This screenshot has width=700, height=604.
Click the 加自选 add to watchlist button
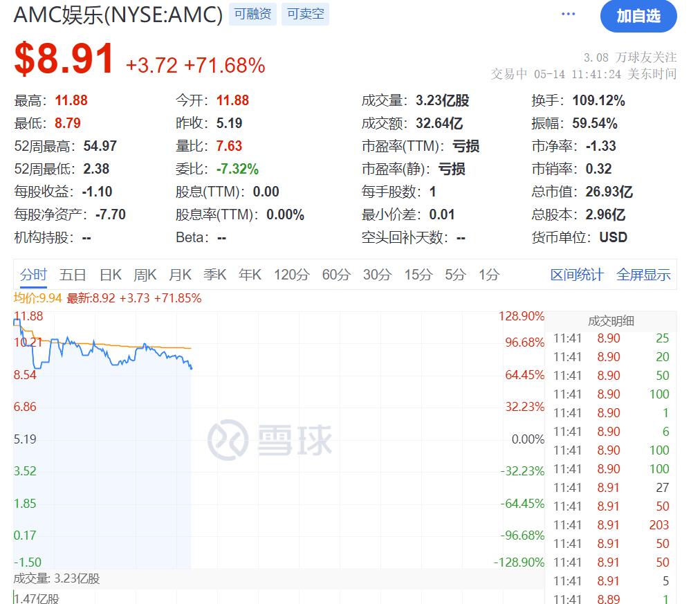click(x=638, y=16)
